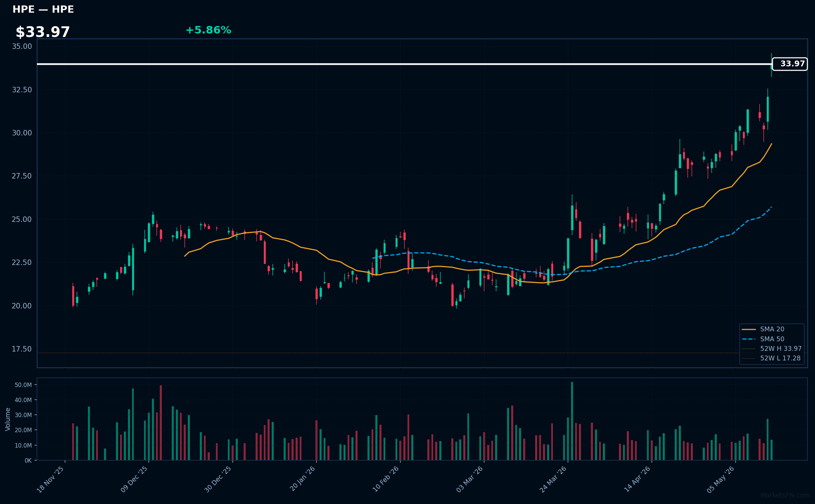Viewport: 815px width, 504px height.
Task: Click the blue dashed SMA 50 legend sample
Action: point(749,339)
